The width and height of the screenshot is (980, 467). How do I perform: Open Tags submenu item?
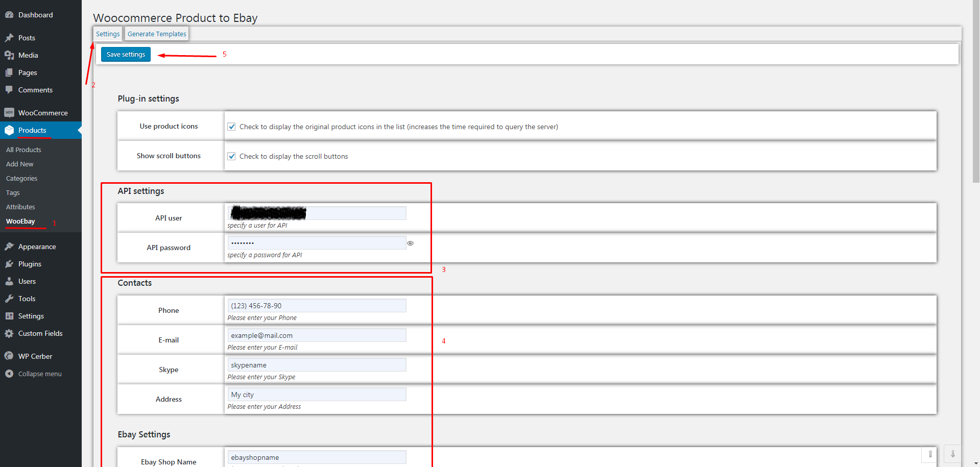point(13,192)
